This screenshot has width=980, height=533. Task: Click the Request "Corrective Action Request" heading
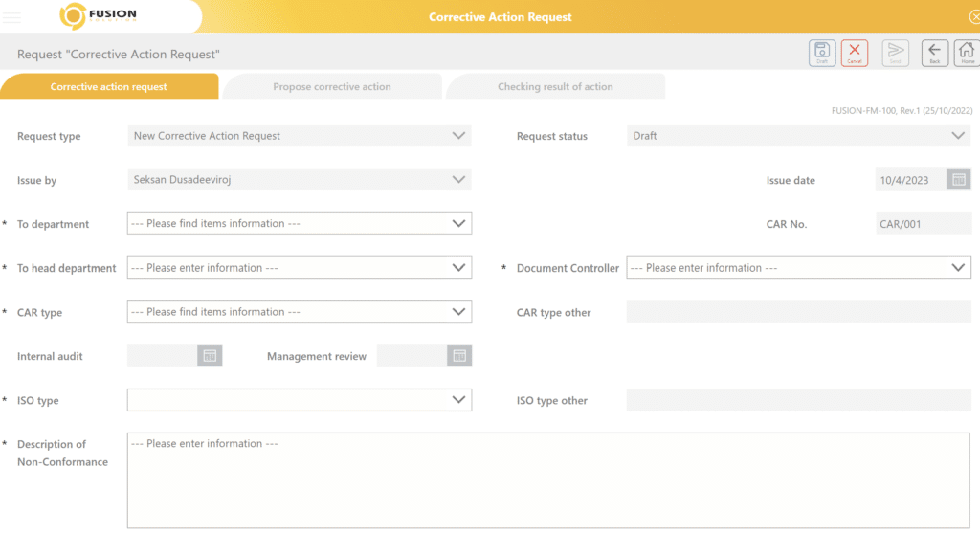(x=119, y=55)
